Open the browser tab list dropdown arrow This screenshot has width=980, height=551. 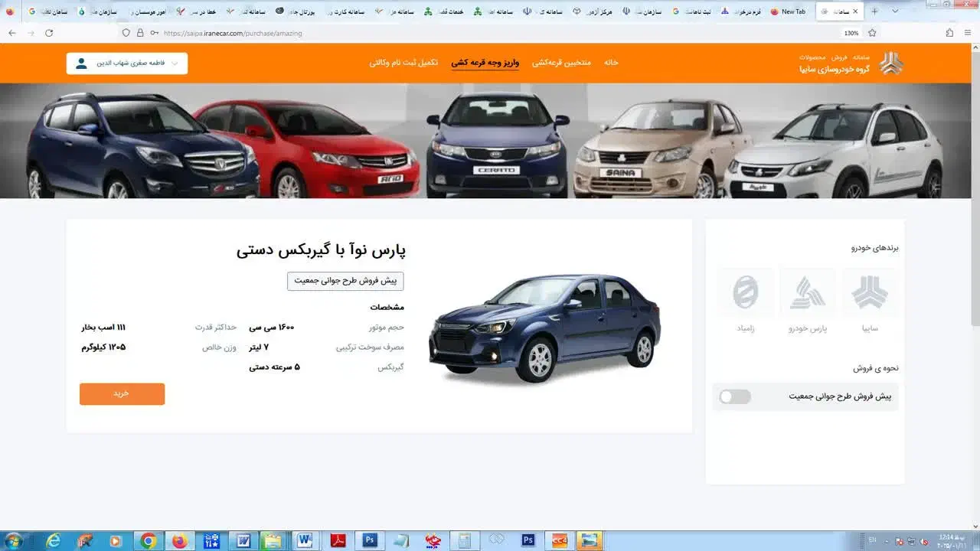tap(893, 11)
